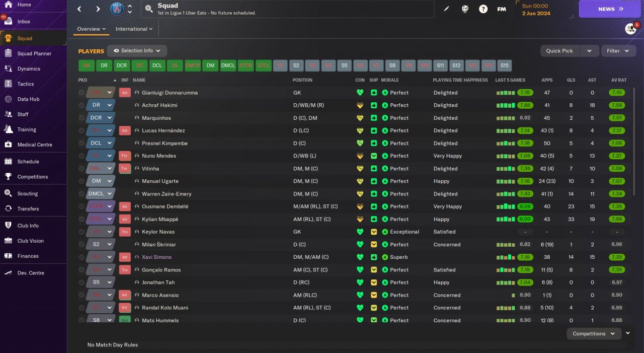Open the PSG club badge icon

[117, 9]
